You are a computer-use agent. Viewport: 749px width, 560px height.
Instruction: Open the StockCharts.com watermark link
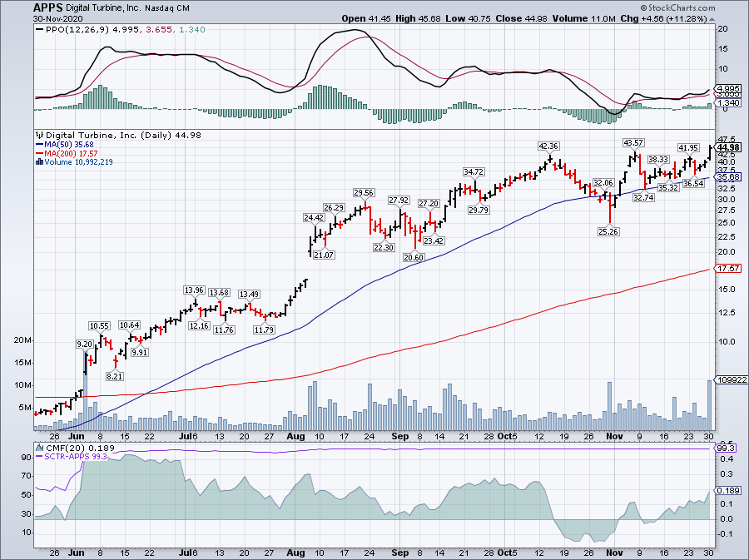click(x=677, y=7)
